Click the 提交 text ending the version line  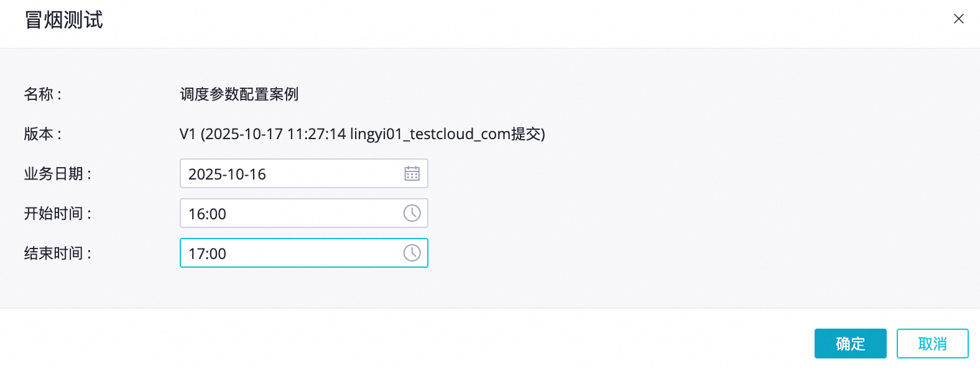tap(526, 134)
